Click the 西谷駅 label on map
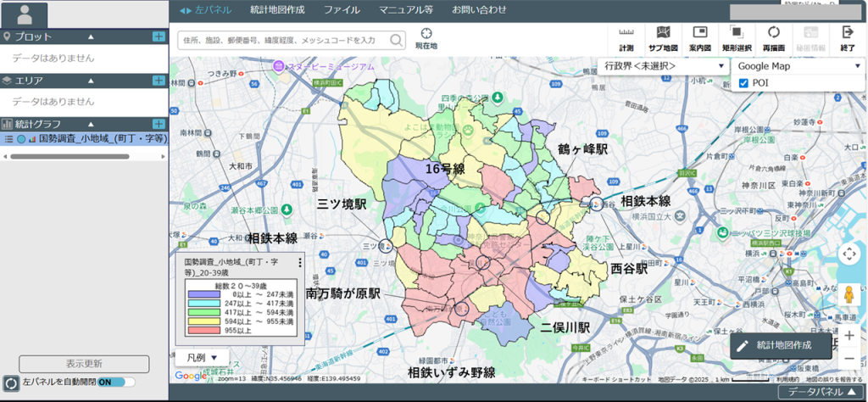This screenshot has height=402, width=868. coord(630,269)
